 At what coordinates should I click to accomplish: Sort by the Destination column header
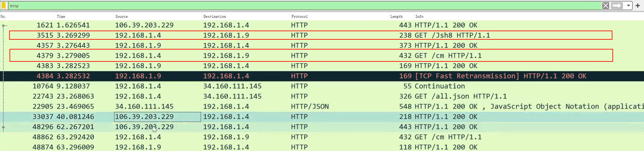point(245,16)
